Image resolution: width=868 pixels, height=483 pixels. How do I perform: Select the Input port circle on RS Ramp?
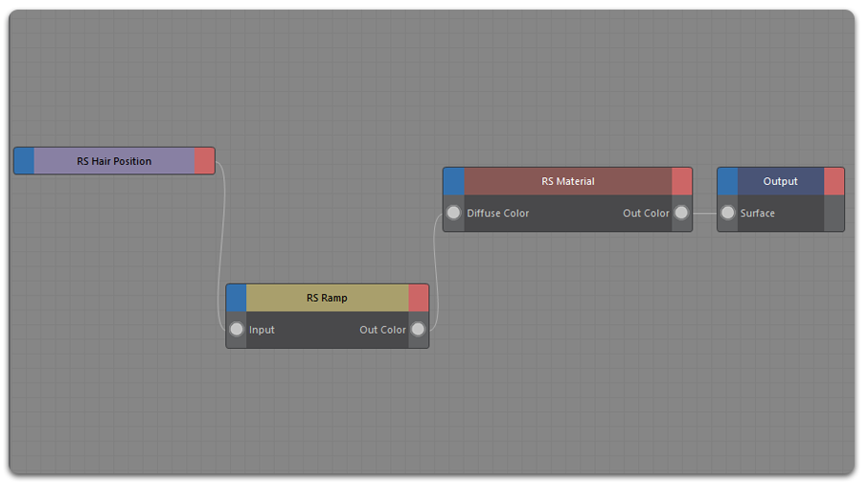(237, 330)
